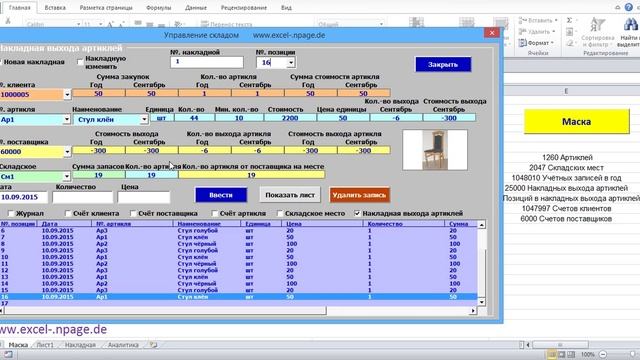Viewport: 640px width, 360px height.
Task: Click the Clear eraser icon in Editing group
Action: 569,42
